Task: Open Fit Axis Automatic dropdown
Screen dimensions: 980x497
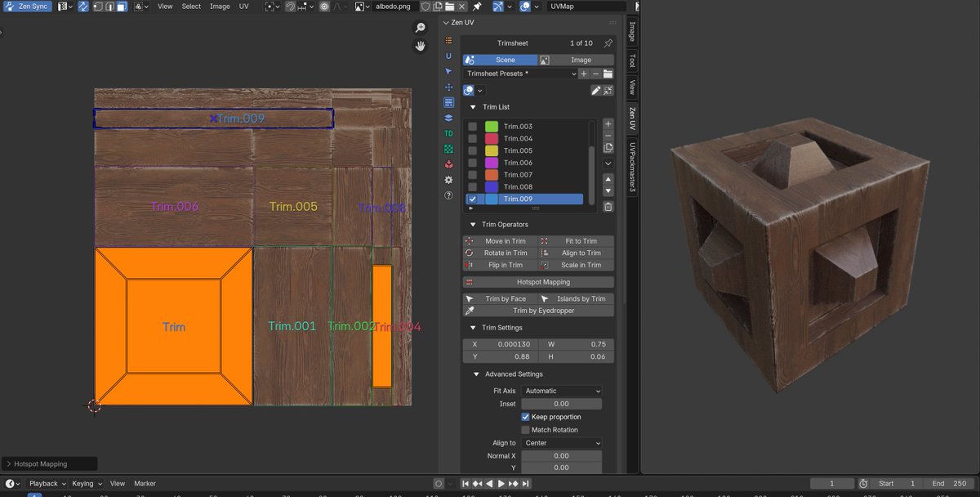Action: tap(562, 391)
